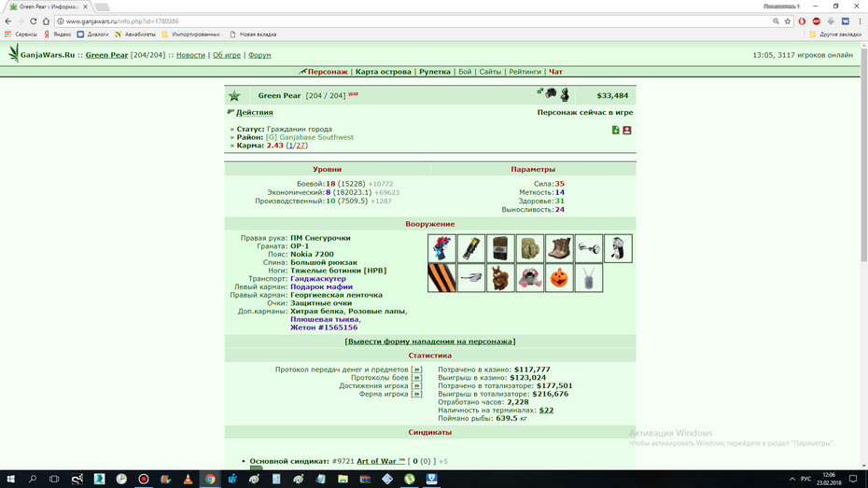Open File Explorer from the taskbar
Image resolution: width=868 pixels, height=488 pixels.
coord(343,479)
